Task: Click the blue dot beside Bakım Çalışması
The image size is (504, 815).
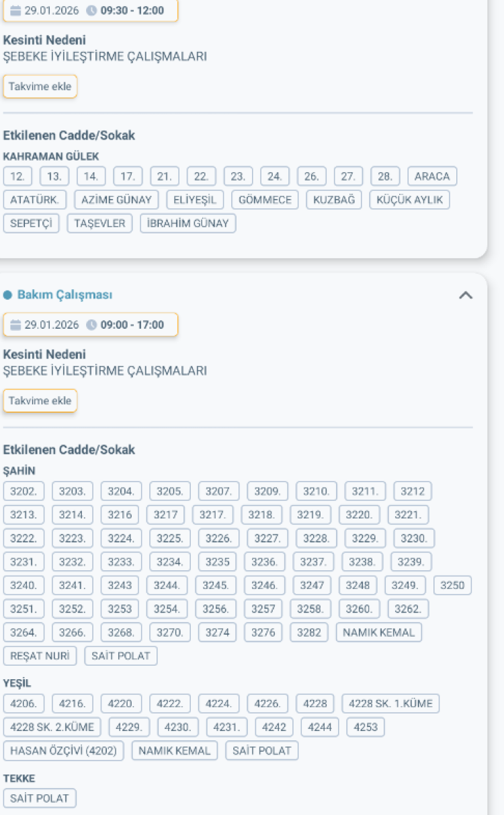Action: point(8,295)
